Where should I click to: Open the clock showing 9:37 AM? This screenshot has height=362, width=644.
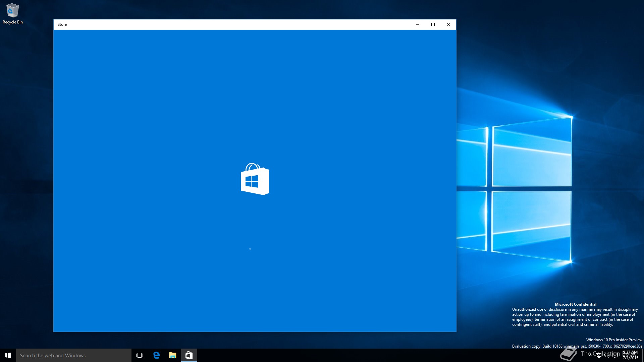(x=630, y=355)
